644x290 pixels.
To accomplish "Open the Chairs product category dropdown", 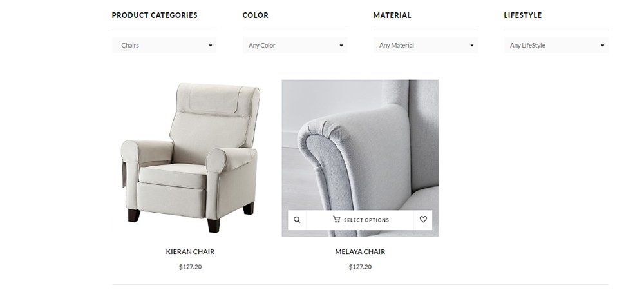I will coord(164,46).
